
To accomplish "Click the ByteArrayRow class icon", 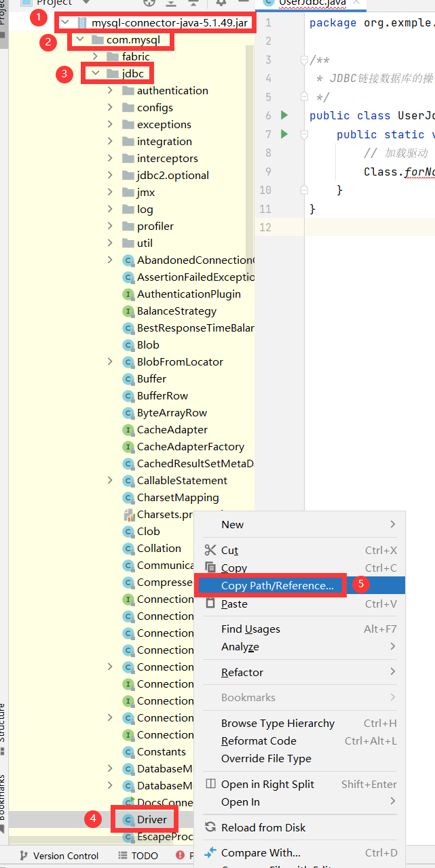I will click(128, 413).
